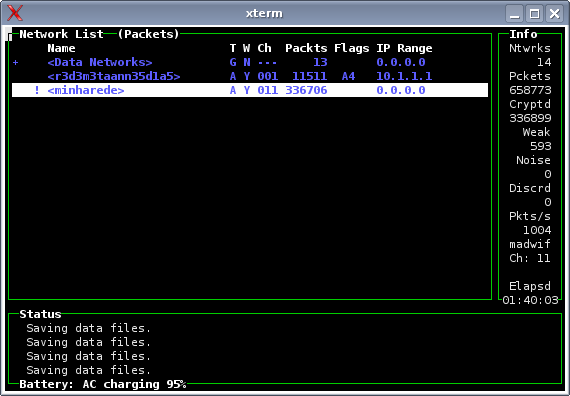Screen dimensions: 570x396
Task: Click channel 001 value
Action: coord(268,76)
